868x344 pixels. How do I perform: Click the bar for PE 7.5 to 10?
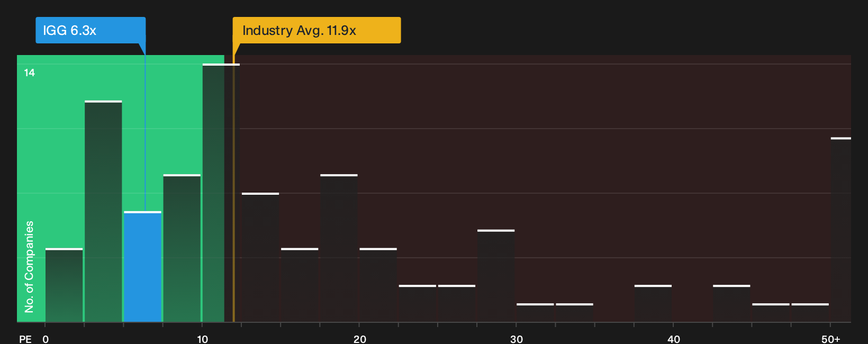182,248
